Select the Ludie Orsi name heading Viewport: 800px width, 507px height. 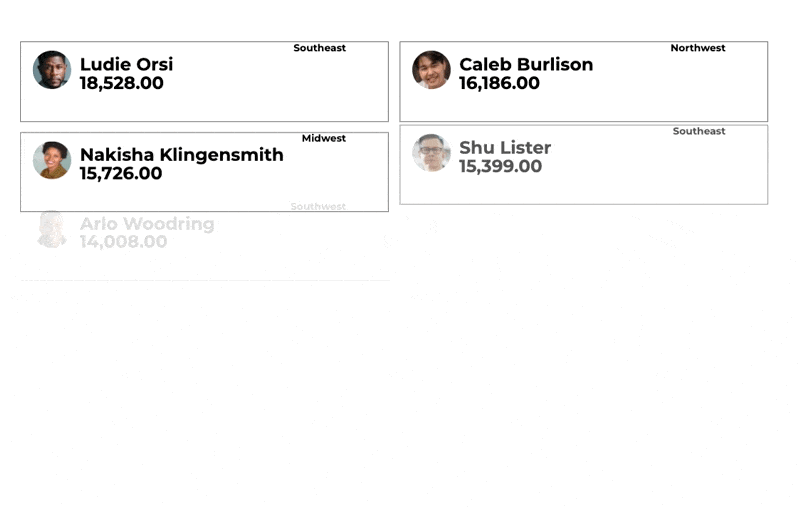tap(127, 64)
